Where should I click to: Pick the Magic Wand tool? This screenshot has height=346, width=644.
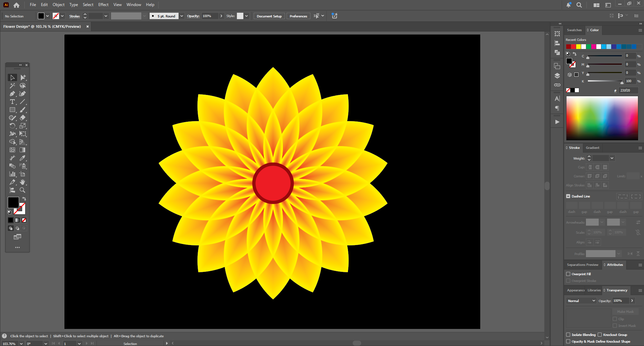click(x=12, y=86)
